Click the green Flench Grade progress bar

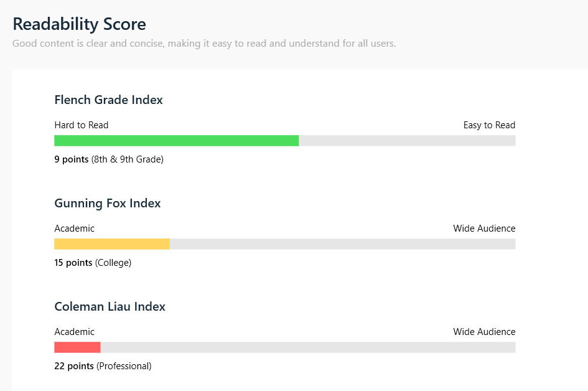click(177, 141)
